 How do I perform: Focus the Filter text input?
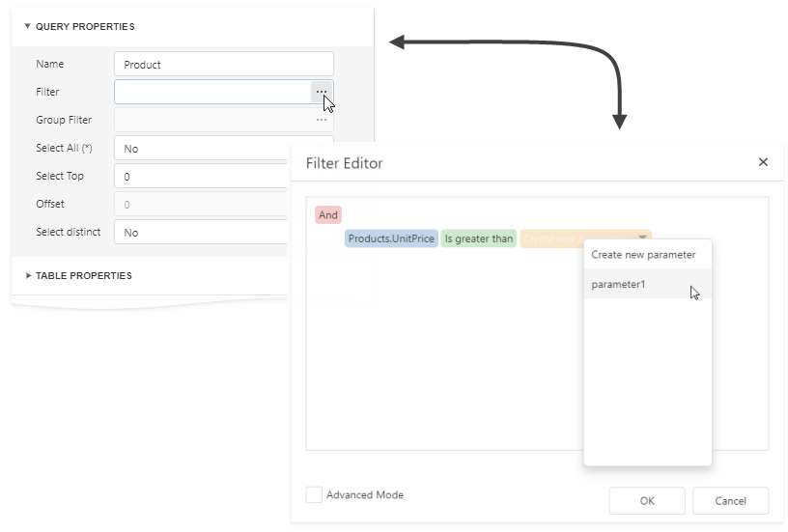tap(212, 92)
